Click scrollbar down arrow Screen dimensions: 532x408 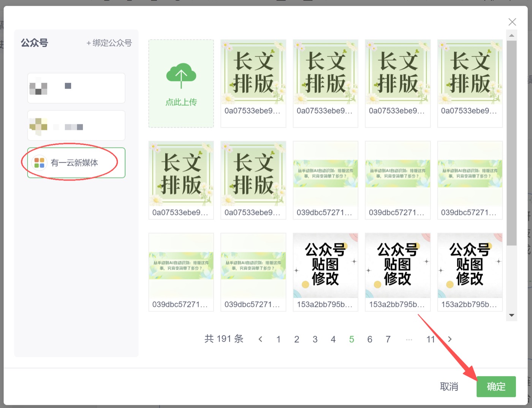tap(512, 315)
